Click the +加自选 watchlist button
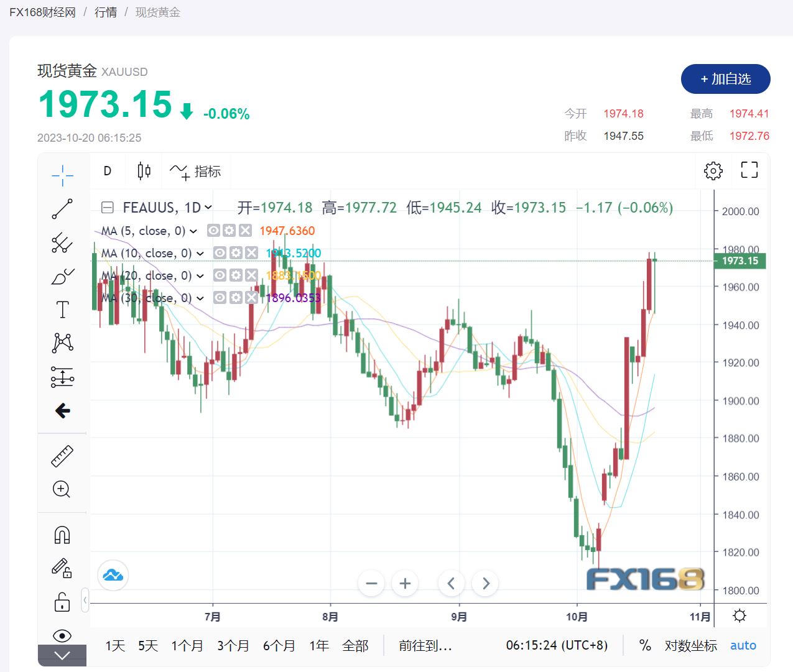The width and height of the screenshot is (793, 672). point(725,79)
